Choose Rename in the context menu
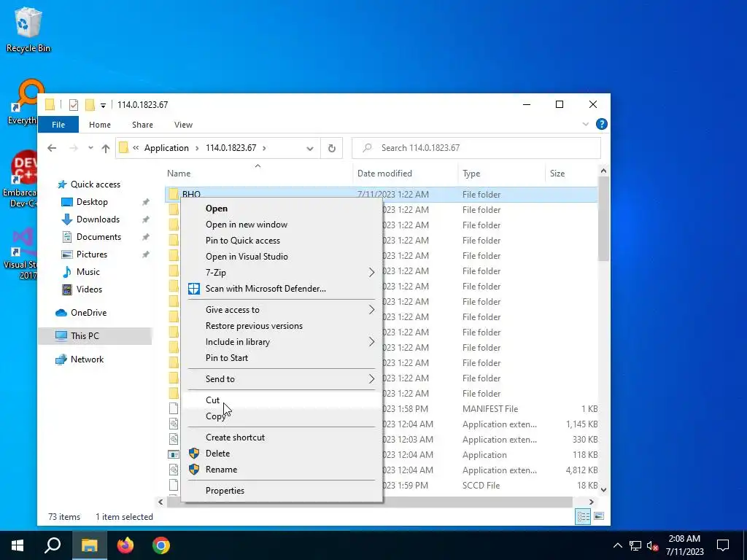The image size is (747, 560). click(x=281, y=470)
